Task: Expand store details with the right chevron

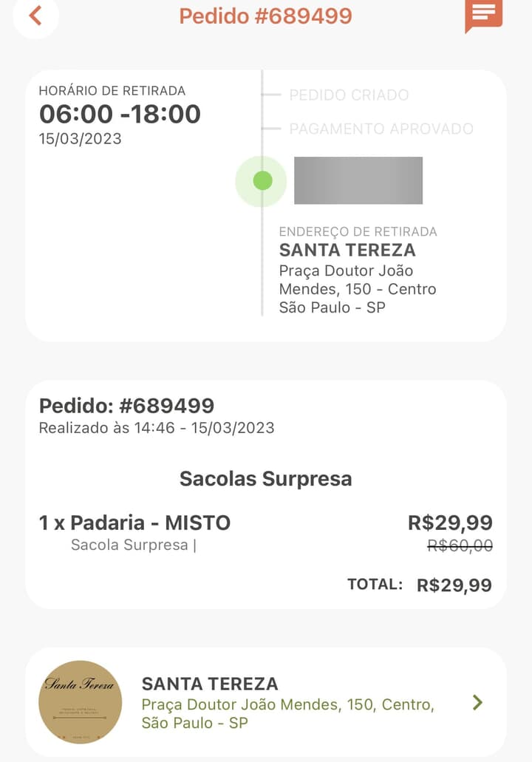Action: coord(477,702)
